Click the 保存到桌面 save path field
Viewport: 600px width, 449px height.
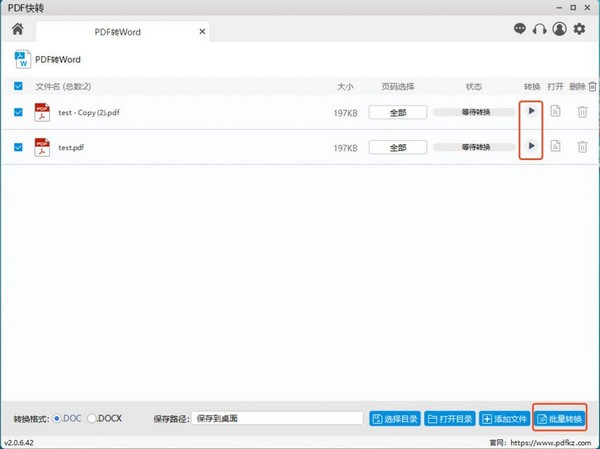(x=276, y=418)
